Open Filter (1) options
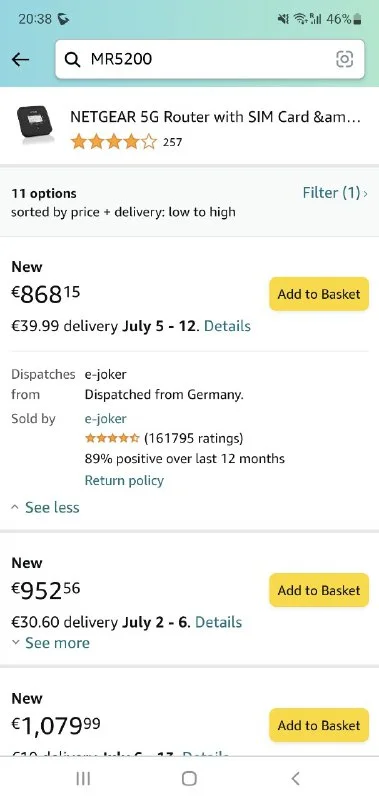 click(335, 193)
